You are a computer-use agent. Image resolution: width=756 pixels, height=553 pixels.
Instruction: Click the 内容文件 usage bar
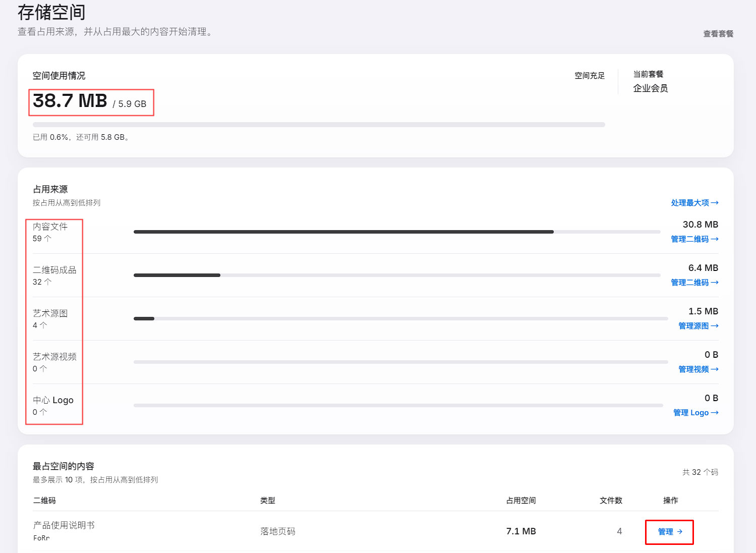[x=397, y=232]
